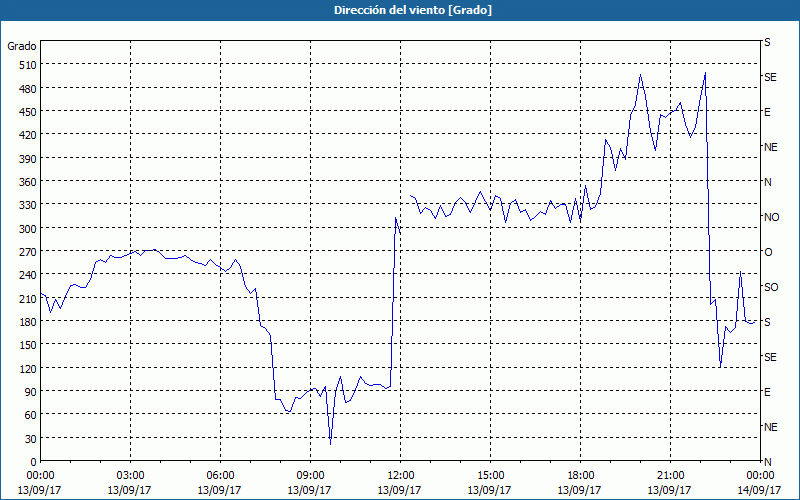Click the NO compass label on the right axis
The width and height of the screenshot is (800, 500).
[771, 217]
